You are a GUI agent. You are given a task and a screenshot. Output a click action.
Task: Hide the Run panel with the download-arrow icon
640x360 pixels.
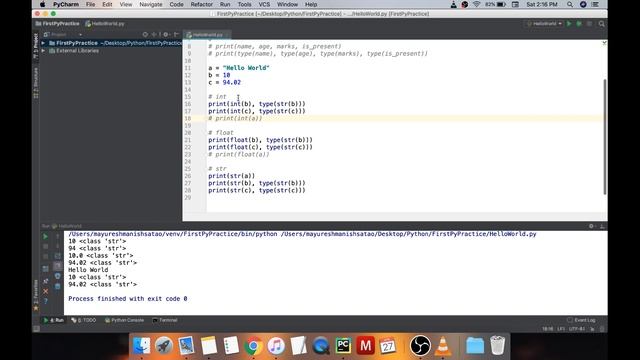coord(602,226)
